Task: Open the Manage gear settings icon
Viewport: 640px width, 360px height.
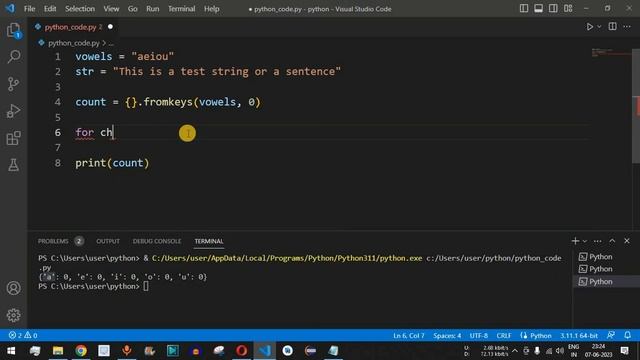Action: 13,315
